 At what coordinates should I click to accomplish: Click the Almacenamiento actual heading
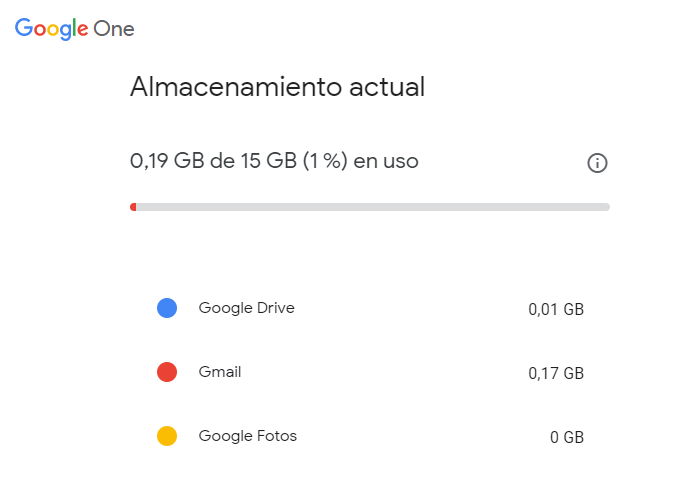[277, 87]
